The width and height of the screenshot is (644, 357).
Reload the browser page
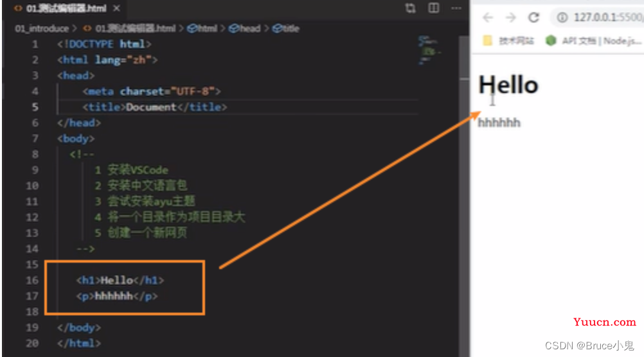pos(533,17)
